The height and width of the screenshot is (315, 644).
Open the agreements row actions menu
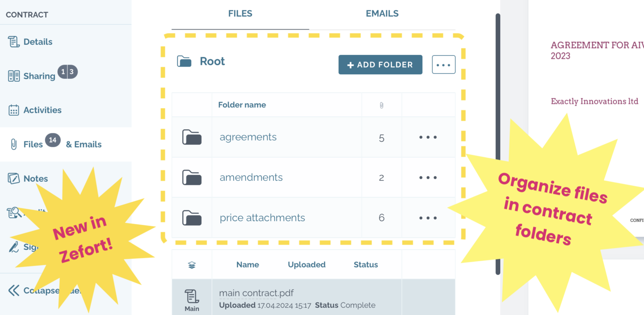[428, 137]
